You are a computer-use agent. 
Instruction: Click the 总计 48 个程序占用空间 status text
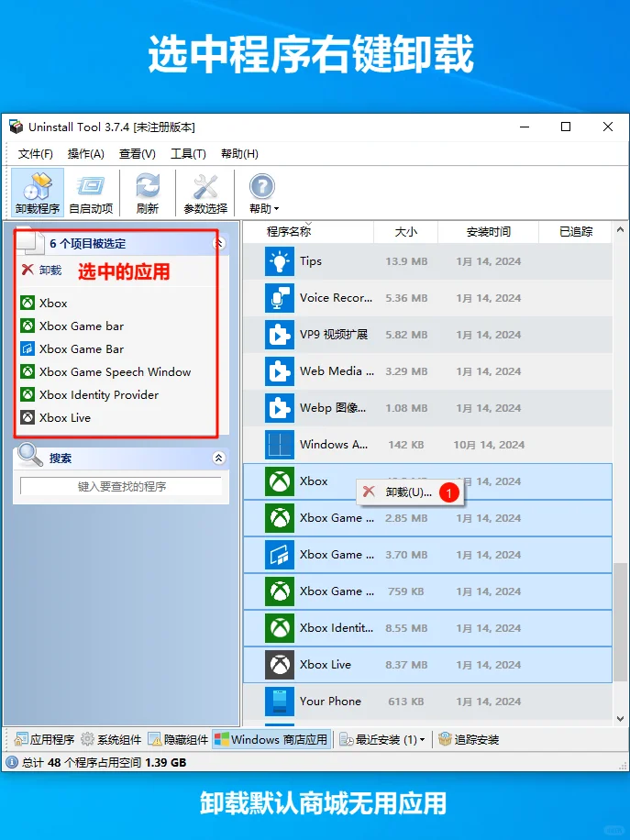[x=104, y=762]
